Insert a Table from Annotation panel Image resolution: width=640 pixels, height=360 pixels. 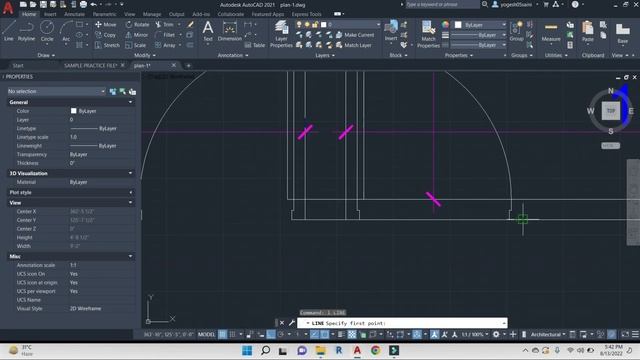(x=255, y=45)
